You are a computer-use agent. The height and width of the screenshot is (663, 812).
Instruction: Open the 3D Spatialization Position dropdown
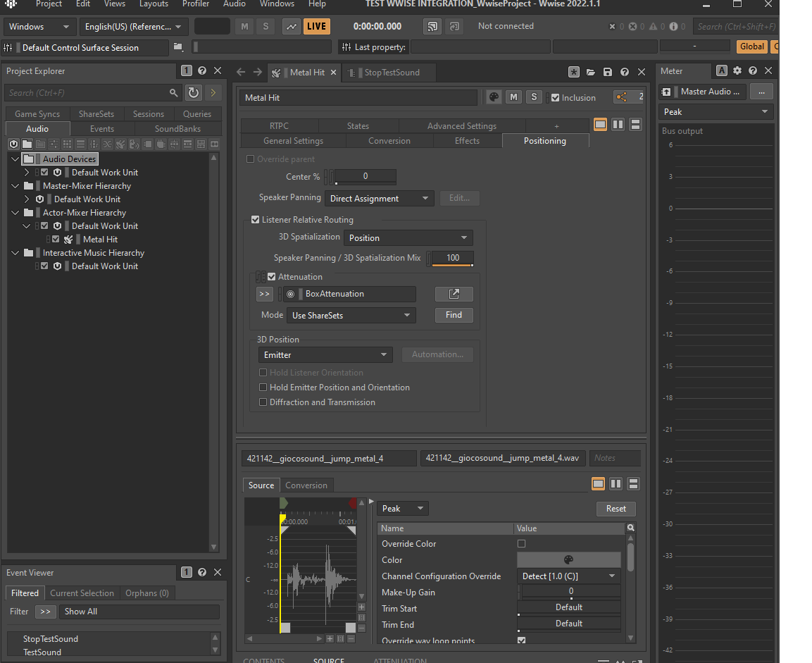pyautogui.click(x=408, y=237)
